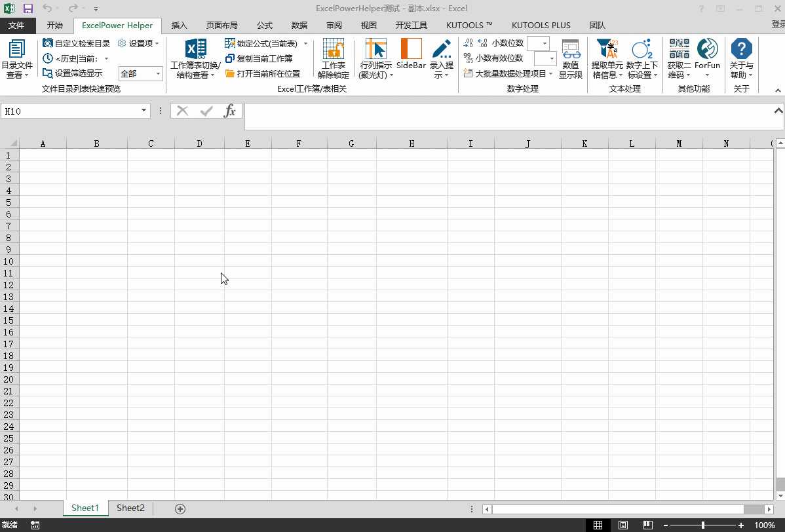Screen dimensions: 785x532
Task: Toggle 行列指示(聚光灯) spotlight
Action: click(x=375, y=59)
